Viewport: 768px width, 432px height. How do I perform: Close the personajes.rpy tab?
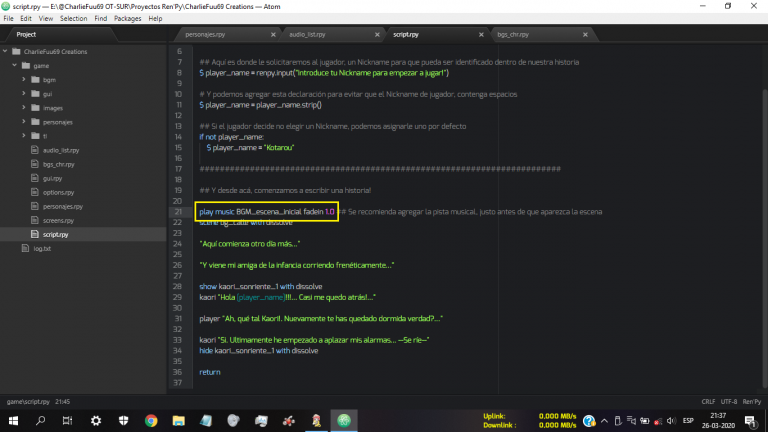click(272, 34)
